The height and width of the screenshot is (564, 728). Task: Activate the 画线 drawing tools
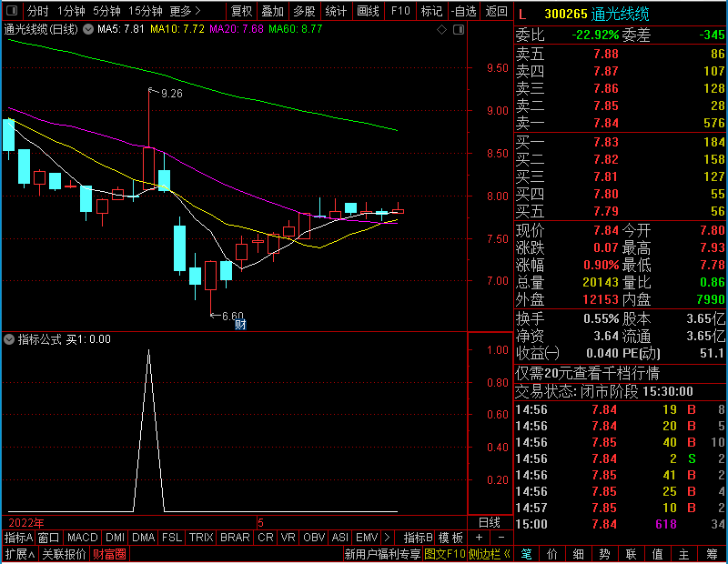[x=368, y=11]
